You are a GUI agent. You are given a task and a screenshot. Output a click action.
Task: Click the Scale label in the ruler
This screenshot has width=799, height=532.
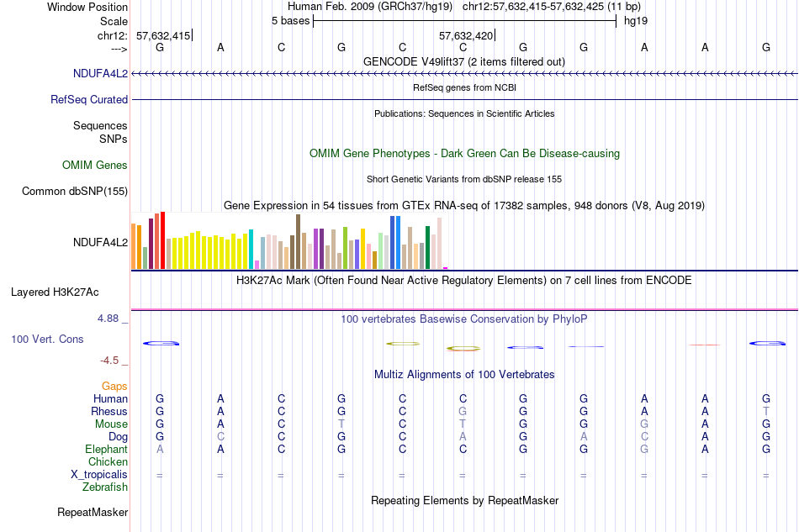tap(114, 22)
